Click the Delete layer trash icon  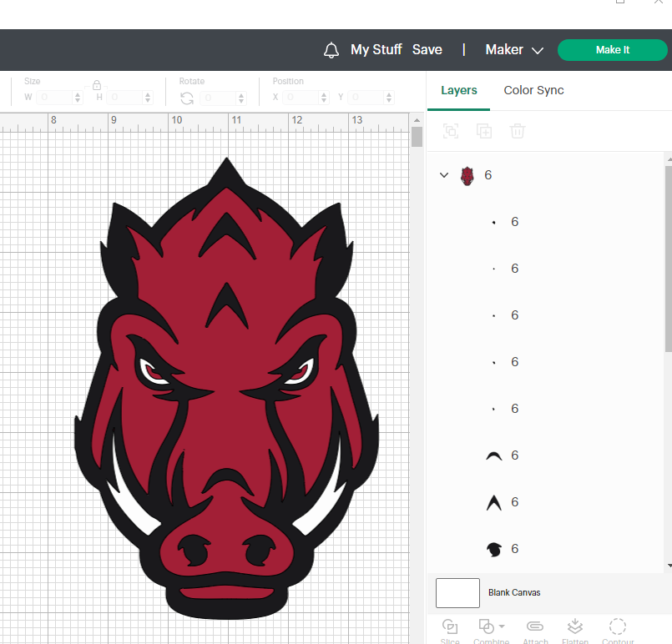(518, 131)
